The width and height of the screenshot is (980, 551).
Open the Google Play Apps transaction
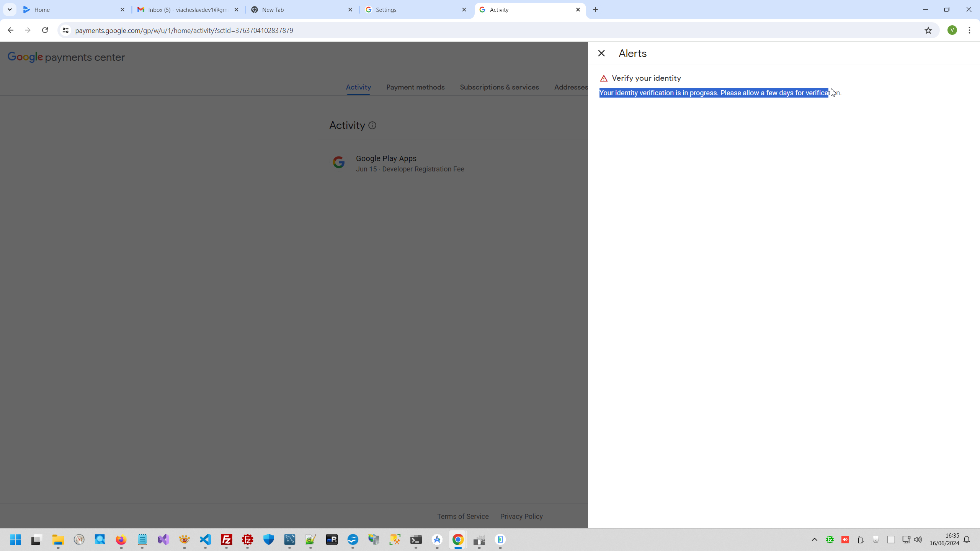coord(410,163)
